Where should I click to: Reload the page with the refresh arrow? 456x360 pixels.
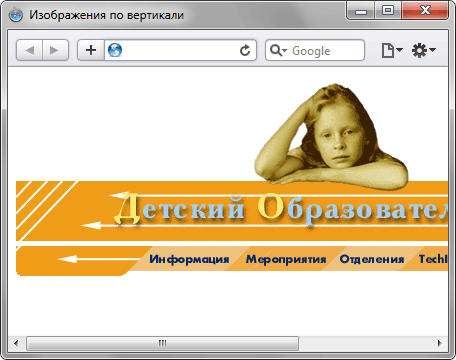(245, 50)
